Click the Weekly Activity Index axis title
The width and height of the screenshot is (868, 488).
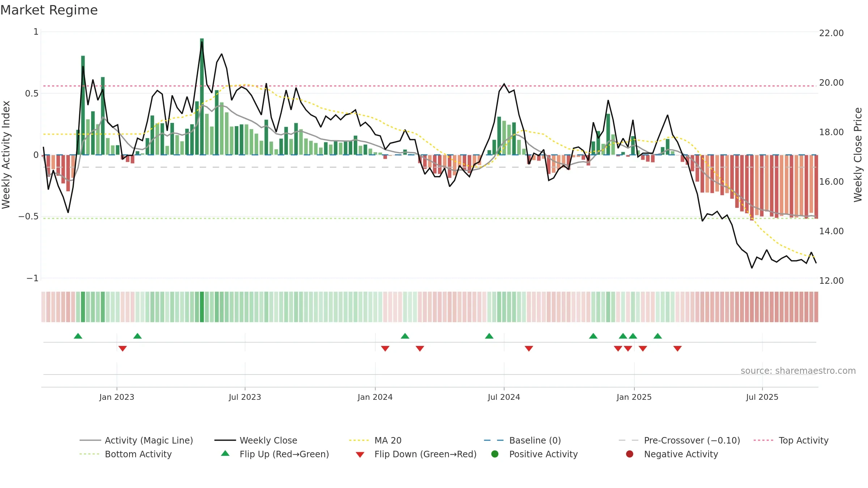[x=6, y=155]
